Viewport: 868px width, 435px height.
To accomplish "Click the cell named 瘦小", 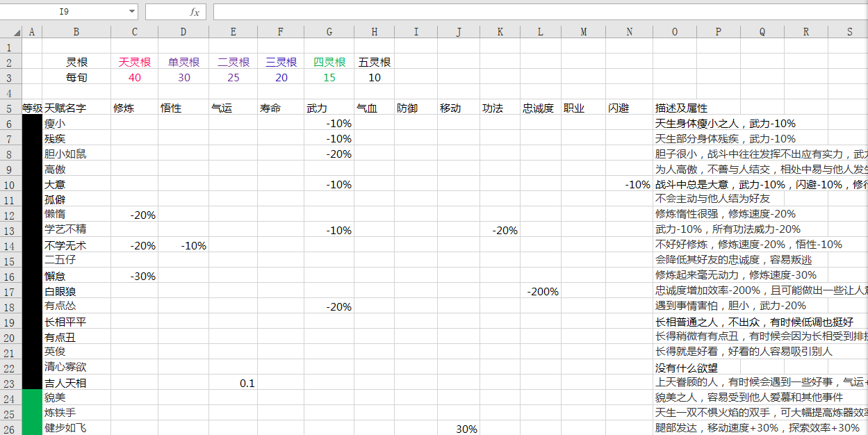I will point(76,123).
